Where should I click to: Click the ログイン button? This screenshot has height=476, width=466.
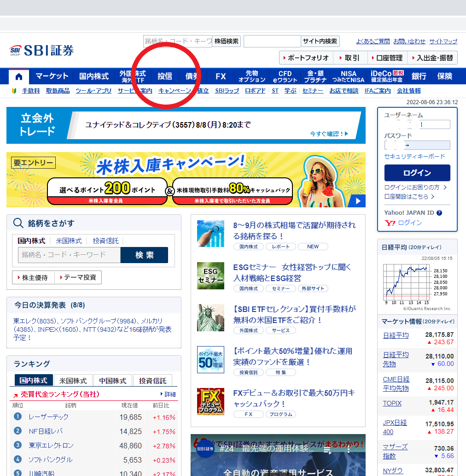click(x=417, y=173)
